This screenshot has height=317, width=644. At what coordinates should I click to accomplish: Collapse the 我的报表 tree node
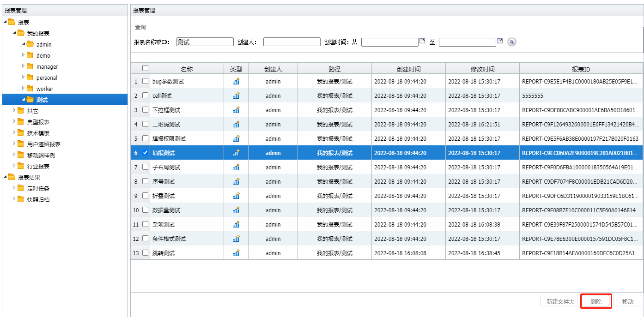tap(14, 33)
